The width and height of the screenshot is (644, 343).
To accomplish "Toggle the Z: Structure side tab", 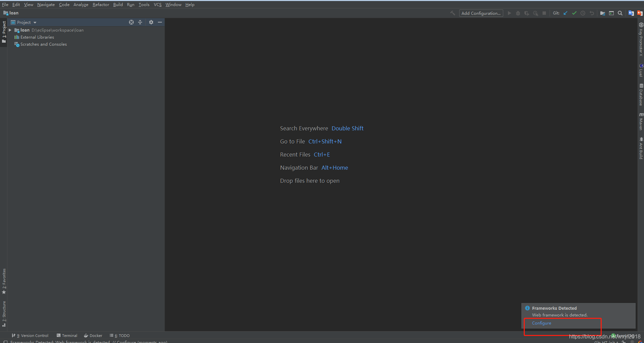I will (4, 314).
